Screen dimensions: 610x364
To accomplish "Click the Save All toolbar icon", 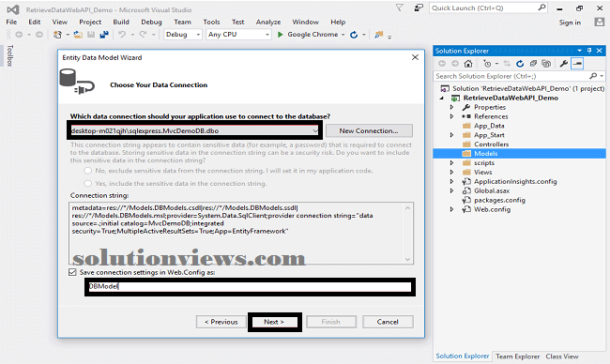I will [x=104, y=35].
